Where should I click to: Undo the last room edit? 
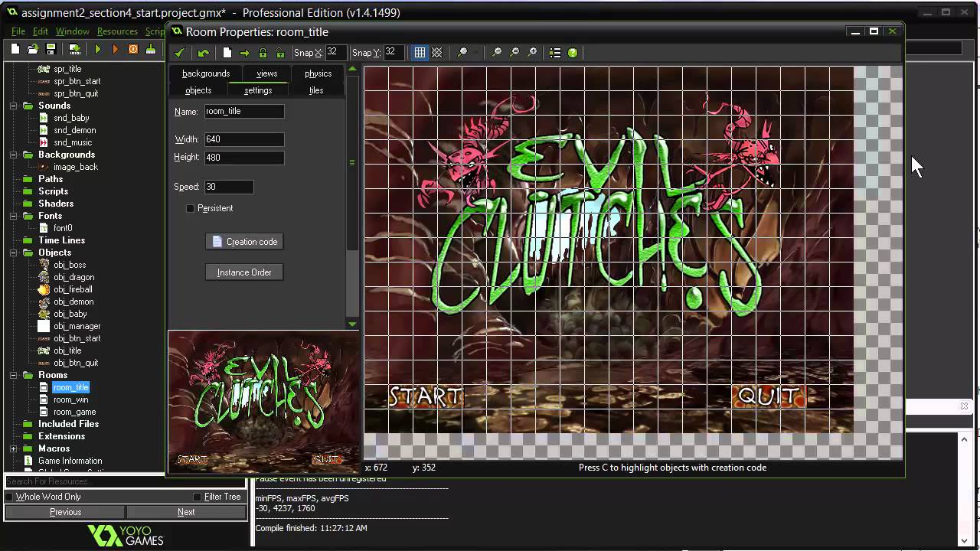203,53
